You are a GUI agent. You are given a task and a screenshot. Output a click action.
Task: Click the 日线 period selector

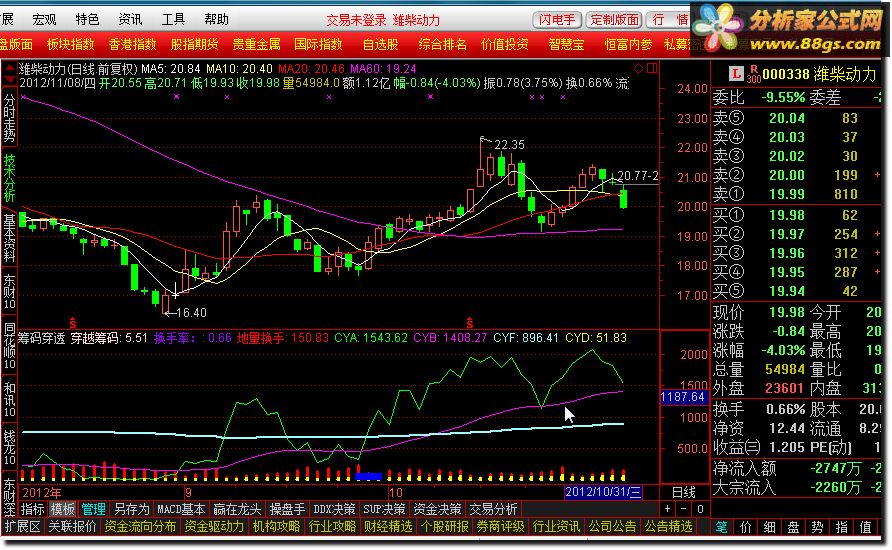click(x=684, y=492)
